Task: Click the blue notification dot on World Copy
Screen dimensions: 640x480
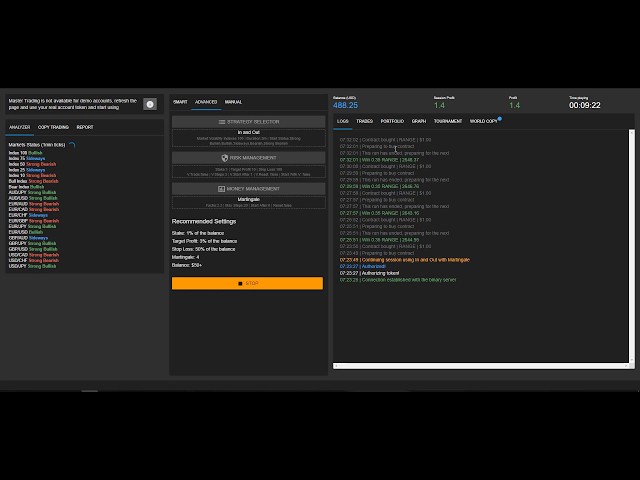Action: pos(499,118)
